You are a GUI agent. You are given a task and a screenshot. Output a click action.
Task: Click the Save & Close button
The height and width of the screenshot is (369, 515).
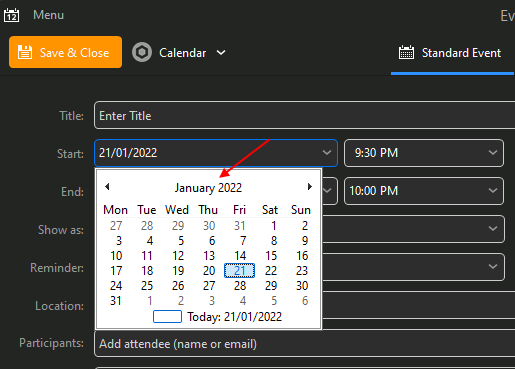coord(65,52)
